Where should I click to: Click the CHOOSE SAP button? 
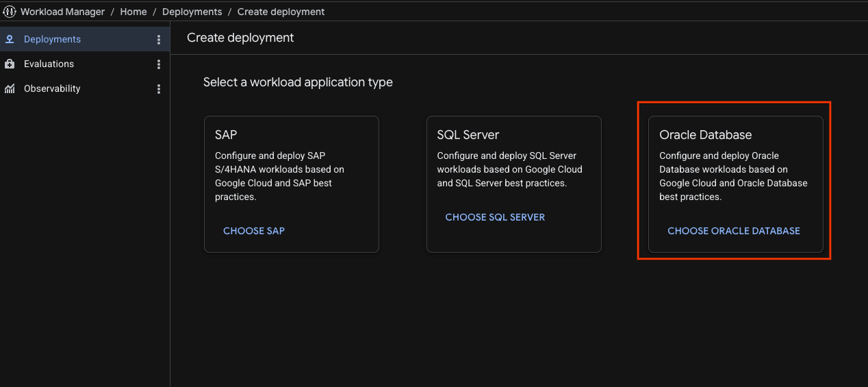[254, 231]
